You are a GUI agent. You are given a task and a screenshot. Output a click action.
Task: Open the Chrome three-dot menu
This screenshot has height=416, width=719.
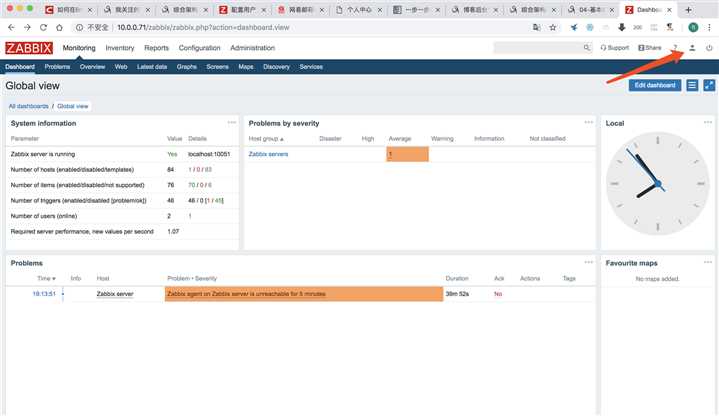[709, 28]
